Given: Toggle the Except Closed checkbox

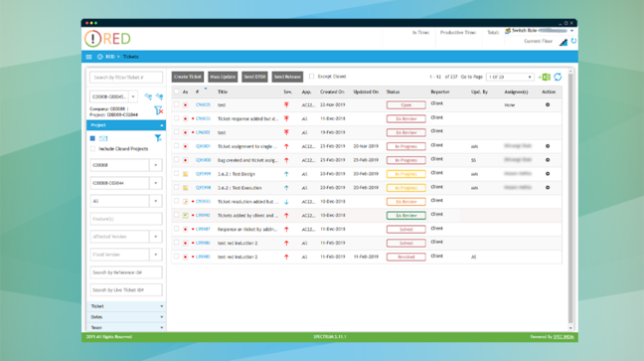Looking at the screenshot, I should tap(312, 77).
